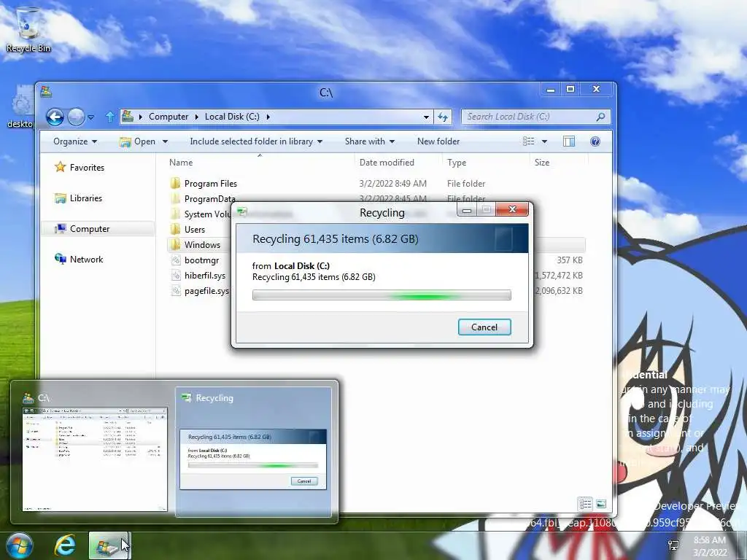Switch to details view in status corner
Viewport: 747px width, 560px height.
tap(585, 504)
